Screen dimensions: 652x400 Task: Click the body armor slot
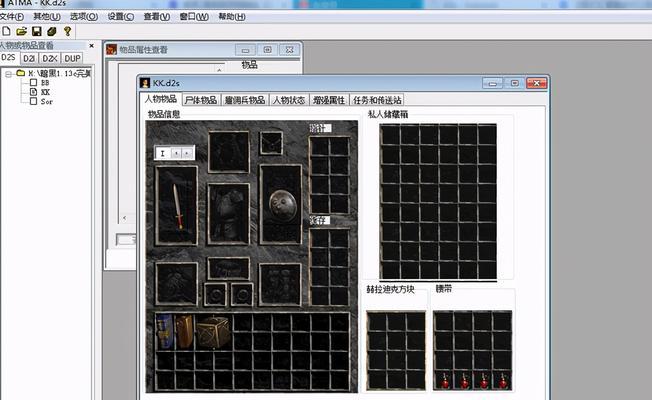click(x=228, y=214)
